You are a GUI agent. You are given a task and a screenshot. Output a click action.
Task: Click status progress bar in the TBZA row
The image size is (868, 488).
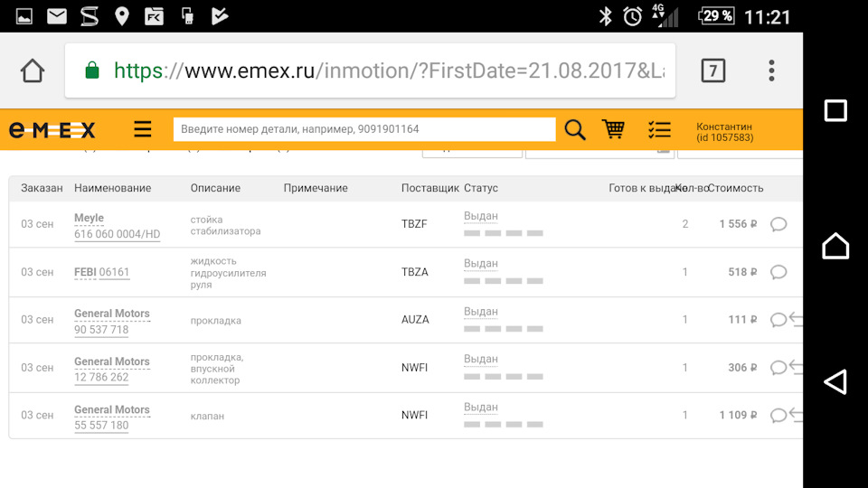[x=504, y=281]
